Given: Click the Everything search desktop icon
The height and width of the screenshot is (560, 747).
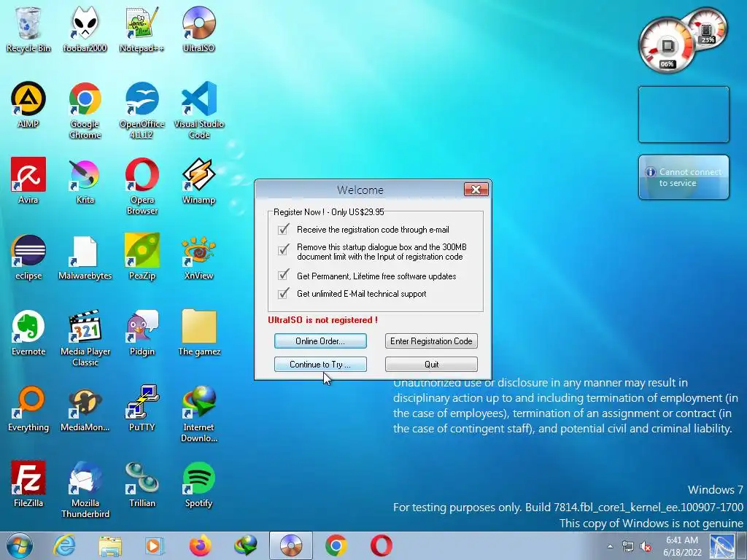Looking at the screenshot, I should 28,408.
